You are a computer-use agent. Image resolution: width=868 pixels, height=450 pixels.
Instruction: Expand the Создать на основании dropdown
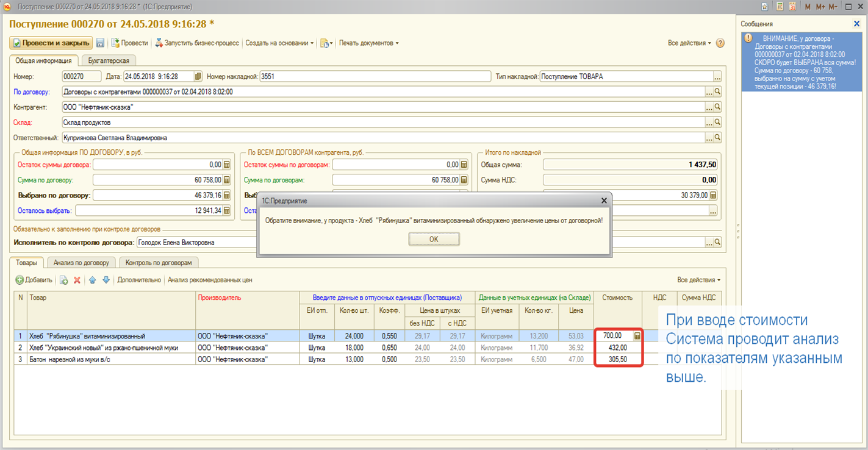click(x=279, y=43)
